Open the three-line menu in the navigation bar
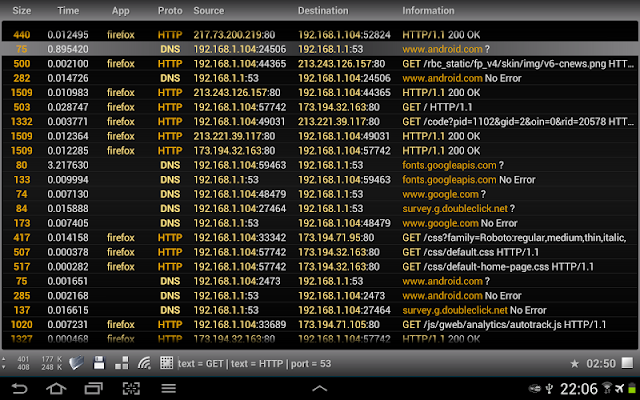Image resolution: width=640 pixels, height=400 pixels. click(x=169, y=389)
